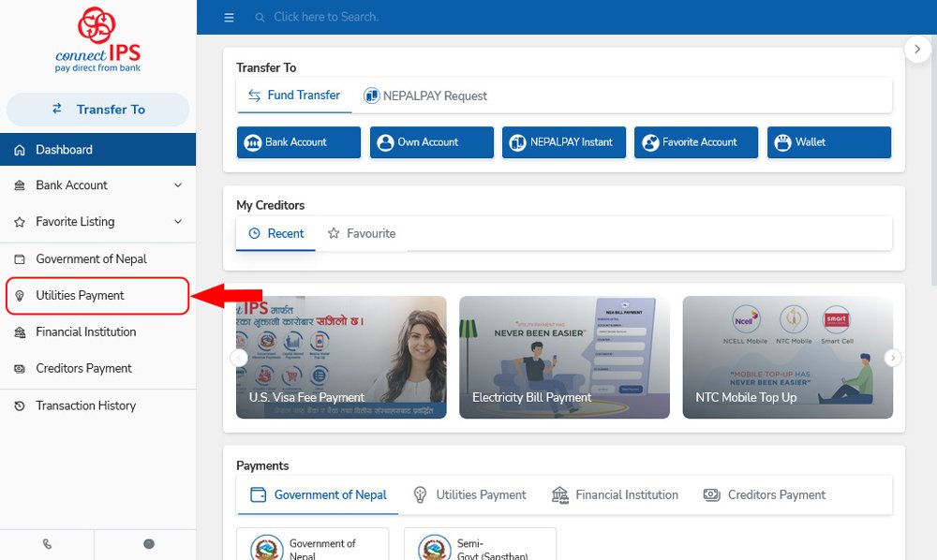Screen dimensions: 937x560
Task: Click the search magnifier icon
Action: click(x=260, y=17)
